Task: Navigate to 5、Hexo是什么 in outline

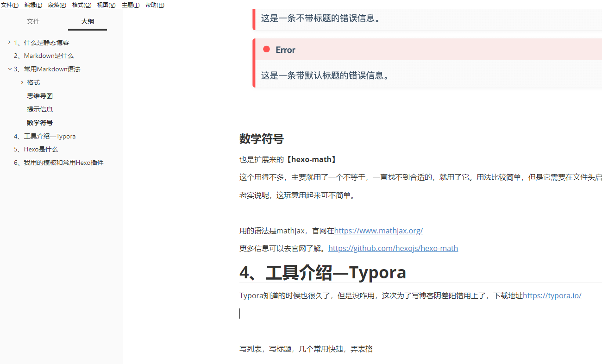Action: coord(36,149)
